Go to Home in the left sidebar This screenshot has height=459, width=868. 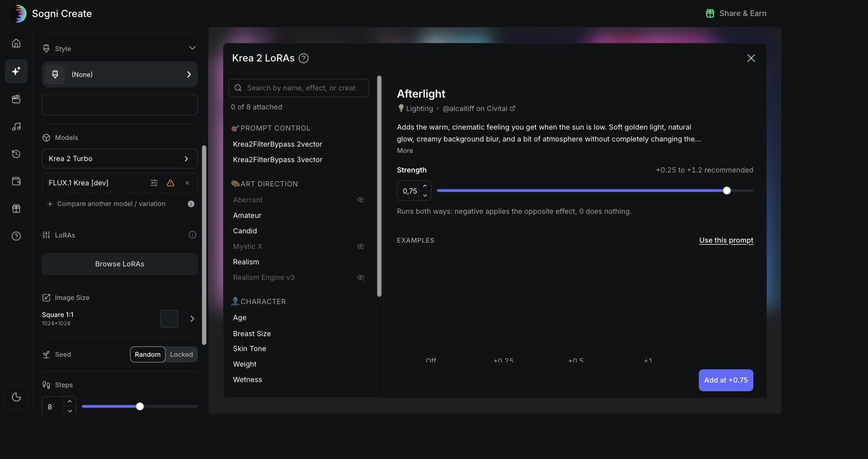click(x=16, y=43)
